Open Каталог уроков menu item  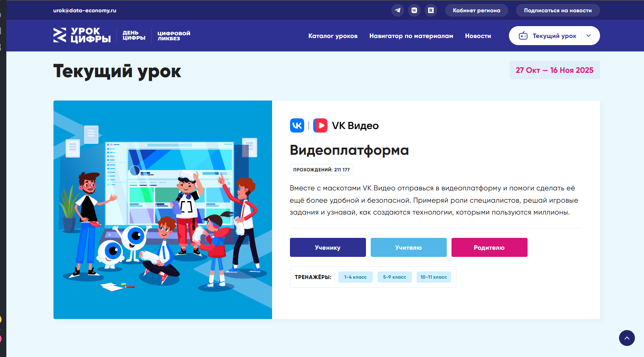[x=333, y=36]
